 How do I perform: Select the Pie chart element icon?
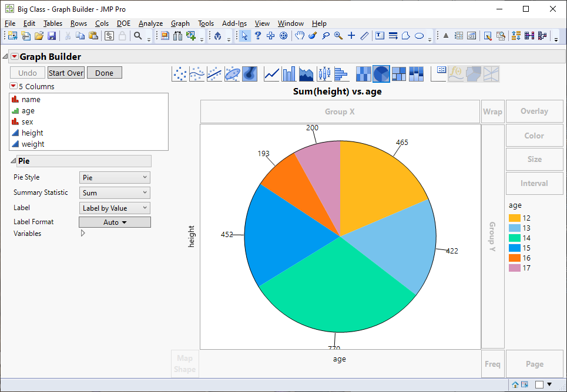[x=380, y=73]
